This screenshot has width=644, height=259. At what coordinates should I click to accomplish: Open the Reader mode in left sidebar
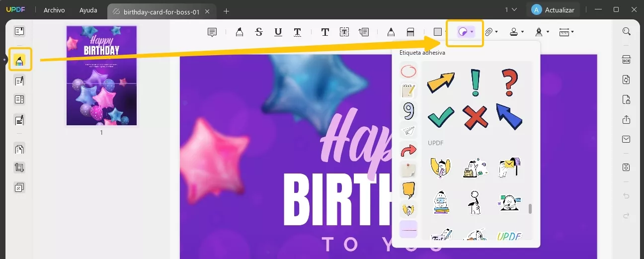[x=19, y=31]
